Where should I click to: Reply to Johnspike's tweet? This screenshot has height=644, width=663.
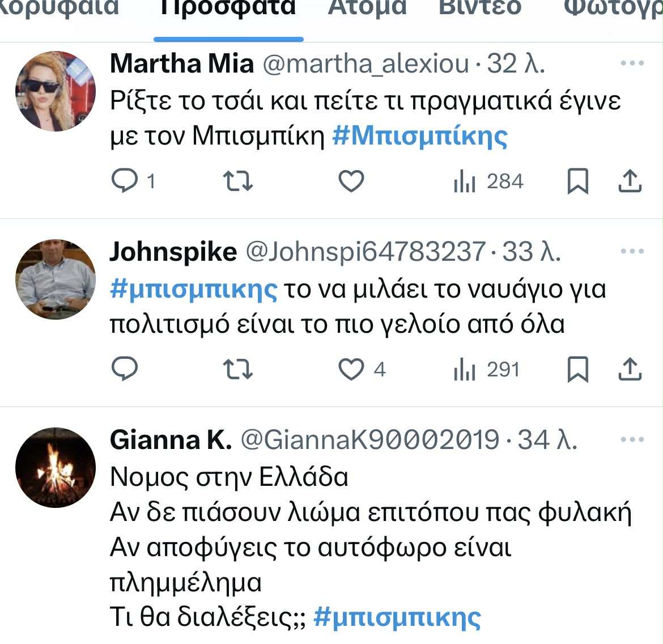click(x=125, y=370)
